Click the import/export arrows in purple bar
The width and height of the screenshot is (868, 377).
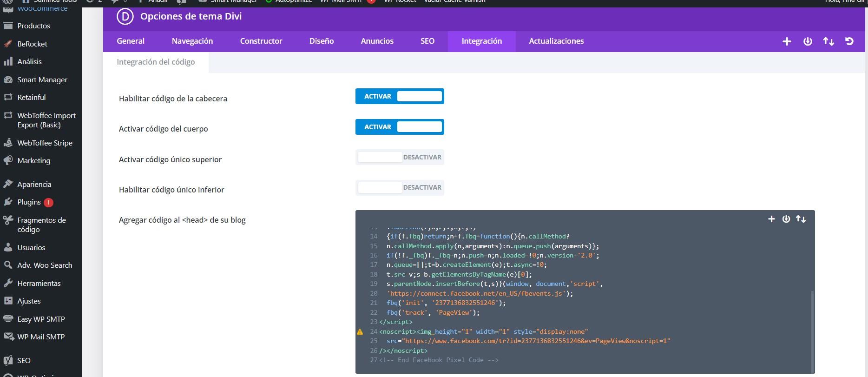click(829, 41)
